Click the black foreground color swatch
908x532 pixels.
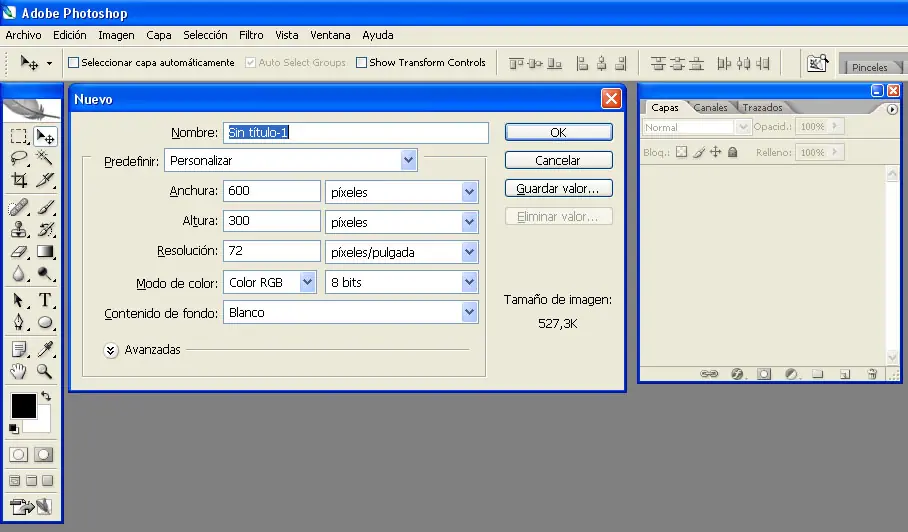click(23, 405)
